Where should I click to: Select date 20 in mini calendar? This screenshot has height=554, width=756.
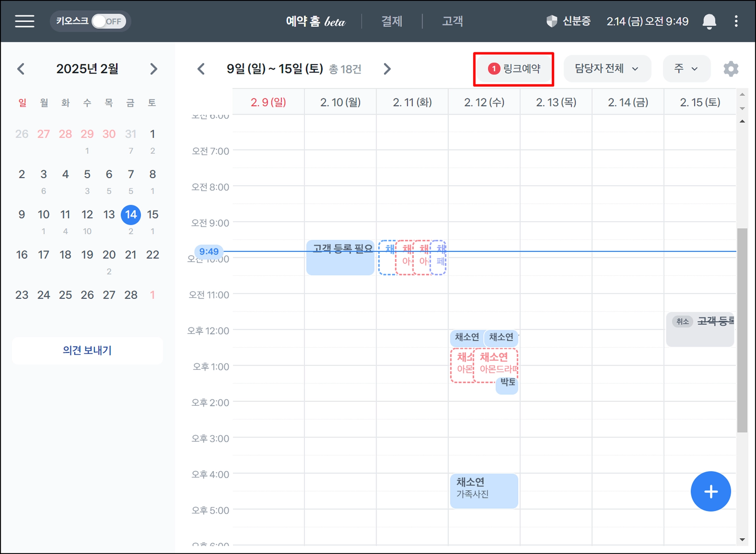pos(109,255)
